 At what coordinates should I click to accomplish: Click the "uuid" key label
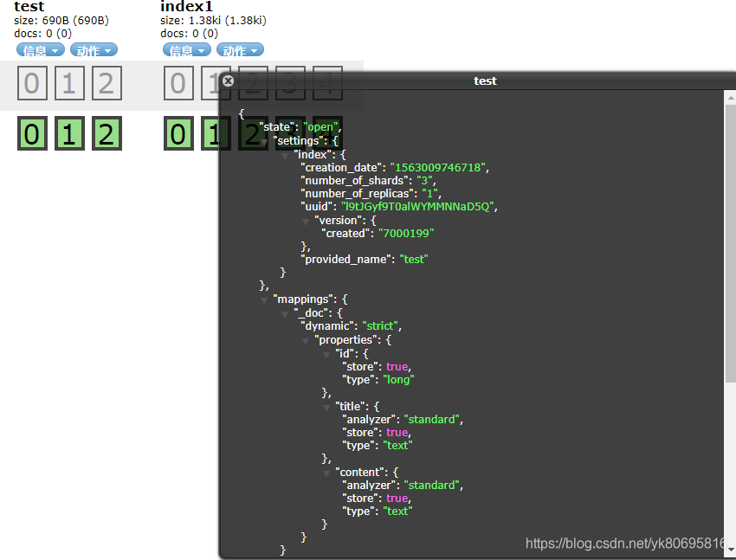point(317,207)
